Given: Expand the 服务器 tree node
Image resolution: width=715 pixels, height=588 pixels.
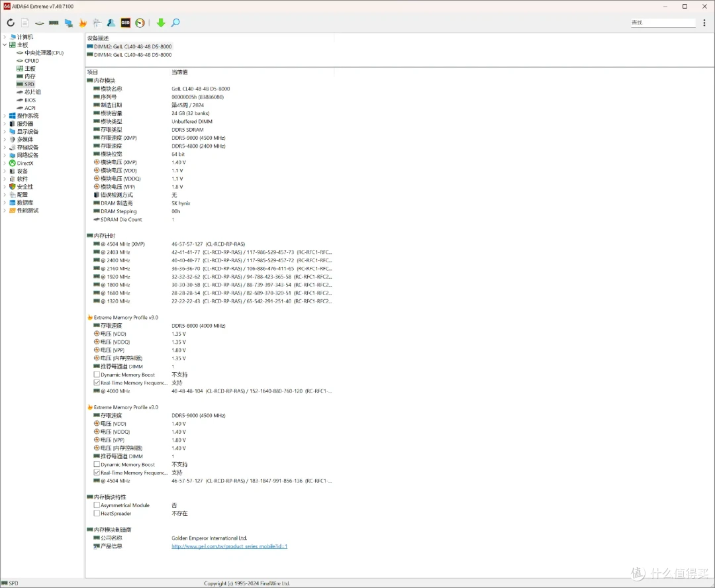Looking at the screenshot, I should [x=5, y=124].
